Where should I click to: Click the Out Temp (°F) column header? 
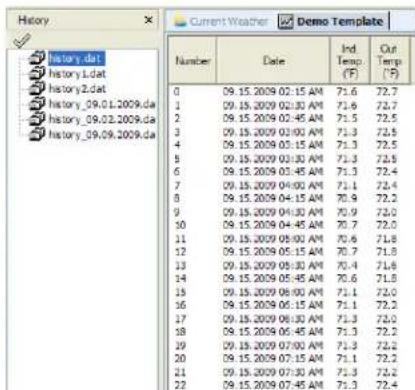pos(389,60)
